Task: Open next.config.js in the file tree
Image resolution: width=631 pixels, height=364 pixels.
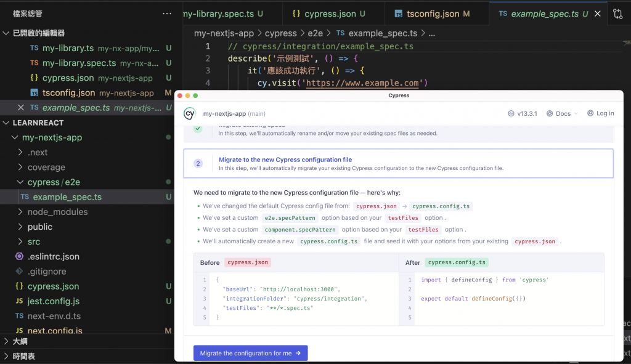Action: (x=87, y=331)
